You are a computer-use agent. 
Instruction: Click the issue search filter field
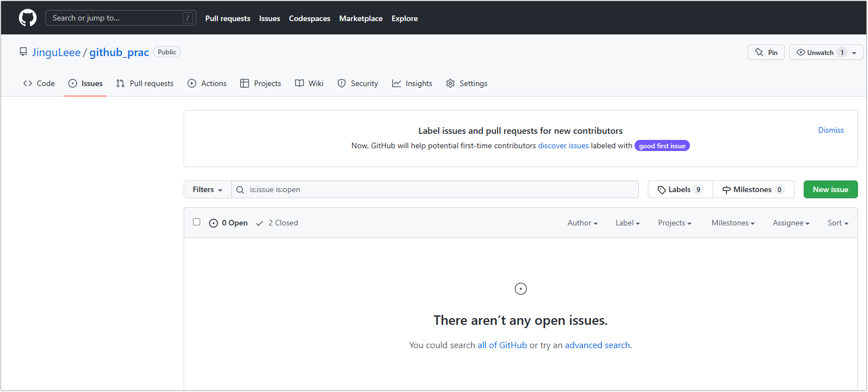point(435,189)
